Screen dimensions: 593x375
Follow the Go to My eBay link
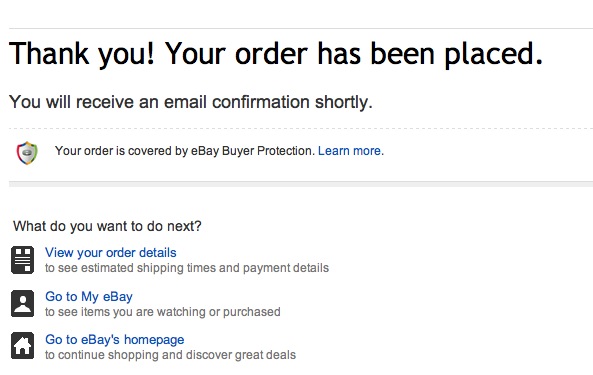(x=89, y=296)
